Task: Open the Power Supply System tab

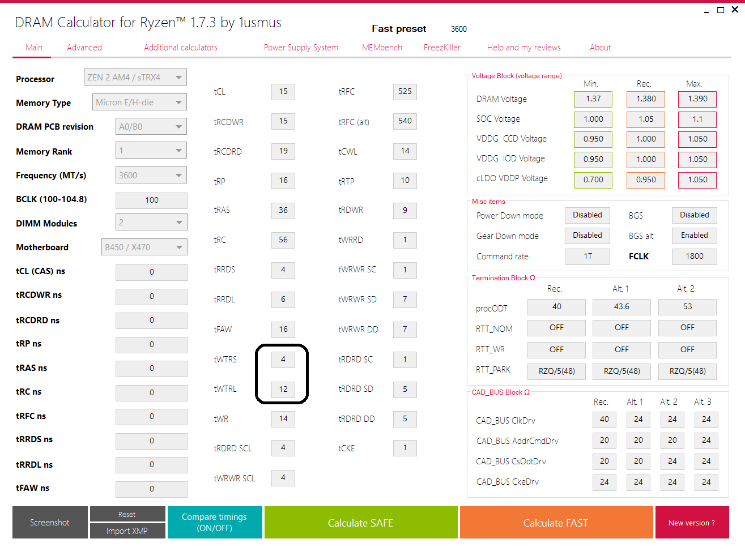Action: (301, 48)
